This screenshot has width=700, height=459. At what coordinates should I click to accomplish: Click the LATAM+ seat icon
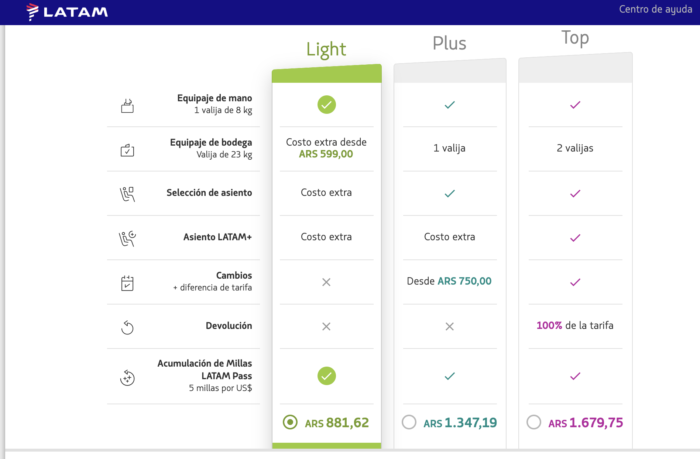[128, 238]
